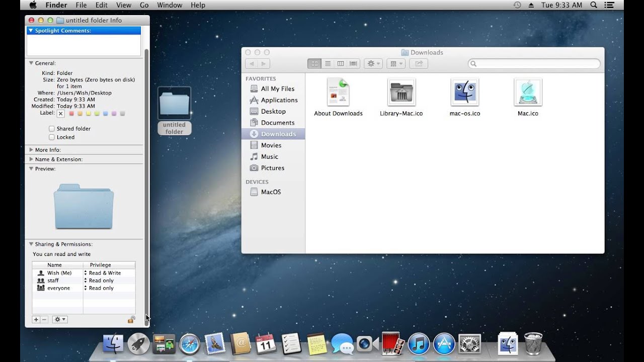This screenshot has width=644, height=362.
Task: Switch Finder to column view
Action: point(341,63)
